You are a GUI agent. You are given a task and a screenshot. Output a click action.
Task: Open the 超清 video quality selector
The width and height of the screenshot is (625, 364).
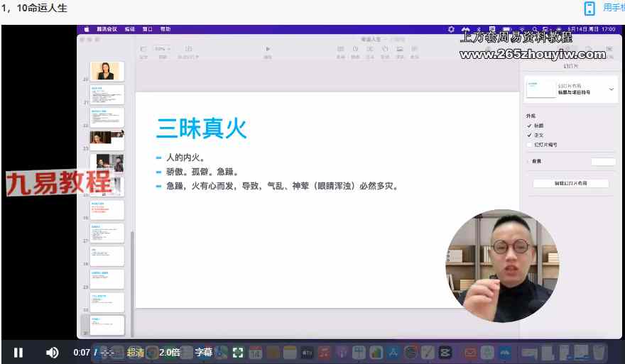coord(136,352)
